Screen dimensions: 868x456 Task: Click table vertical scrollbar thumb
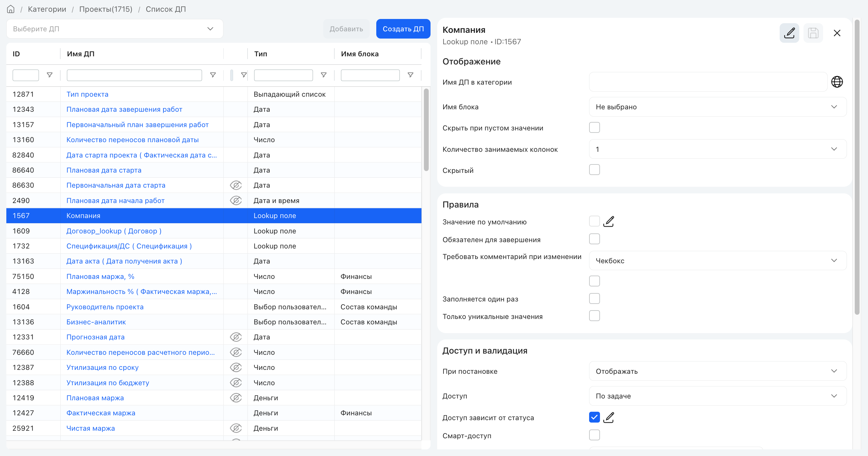coord(426,130)
